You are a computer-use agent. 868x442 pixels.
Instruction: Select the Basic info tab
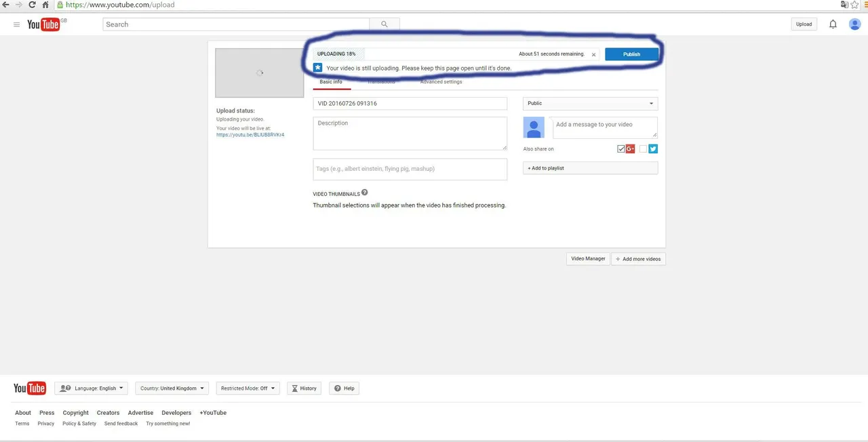[331, 82]
